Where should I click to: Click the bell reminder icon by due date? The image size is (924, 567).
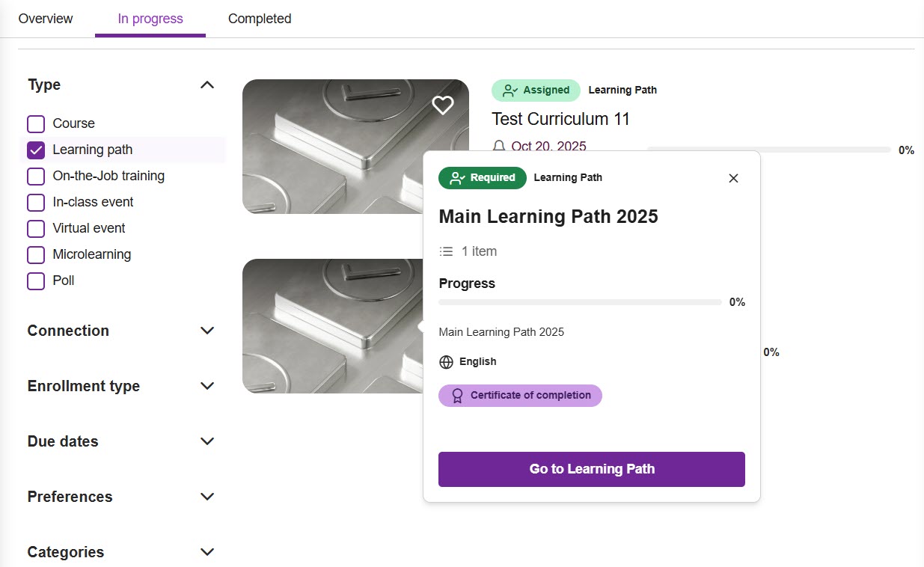click(499, 146)
